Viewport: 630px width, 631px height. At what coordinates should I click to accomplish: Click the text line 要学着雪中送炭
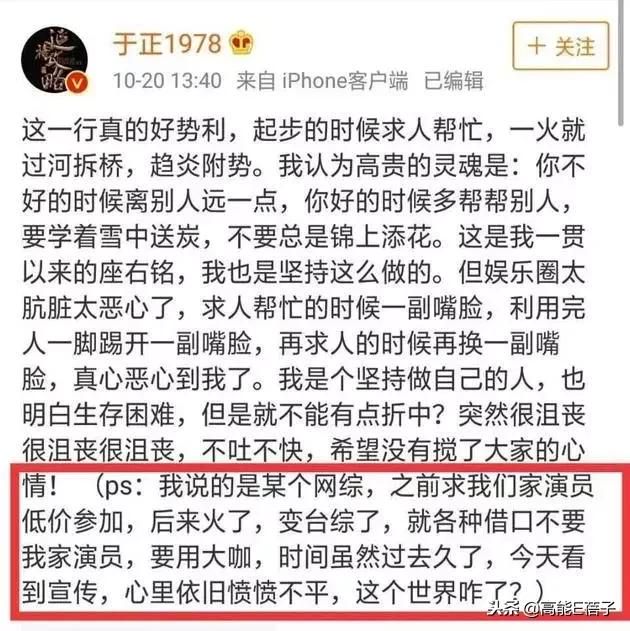(x=304, y=236)
